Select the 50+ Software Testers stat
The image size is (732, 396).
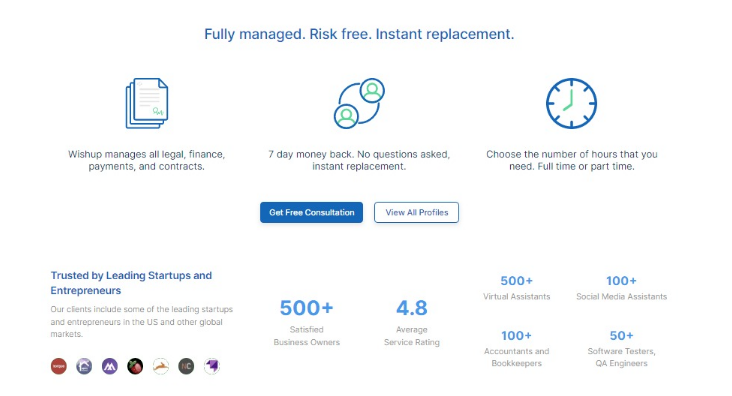pyautogui.click(x=621, y=348)
